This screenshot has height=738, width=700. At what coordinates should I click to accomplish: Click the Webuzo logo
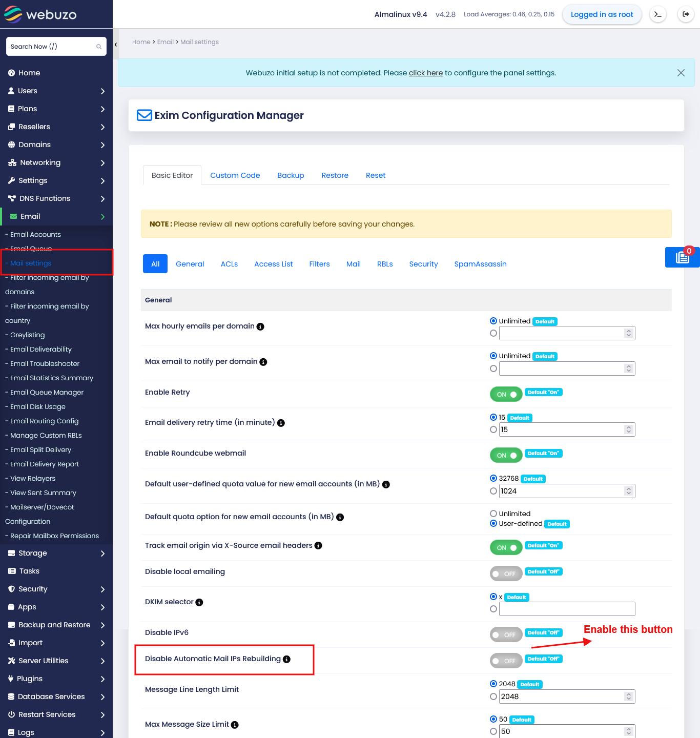(40, 14)
